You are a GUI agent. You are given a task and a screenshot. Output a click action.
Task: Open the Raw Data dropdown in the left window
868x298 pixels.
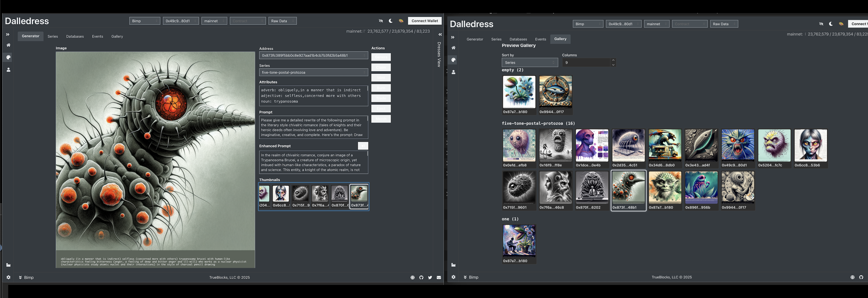pos(283,21)
